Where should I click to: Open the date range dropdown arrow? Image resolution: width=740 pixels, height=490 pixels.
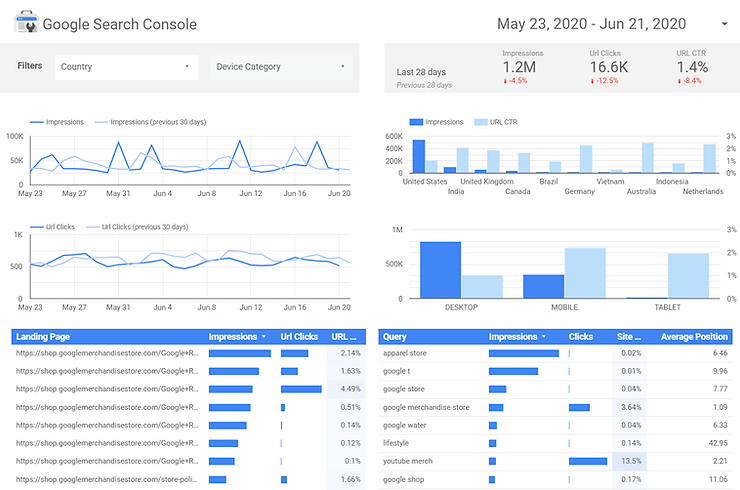click(724, 24)
